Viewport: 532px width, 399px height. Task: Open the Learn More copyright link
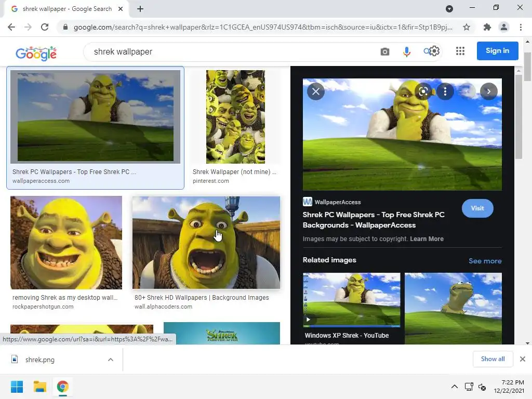[x=427, y=239]
